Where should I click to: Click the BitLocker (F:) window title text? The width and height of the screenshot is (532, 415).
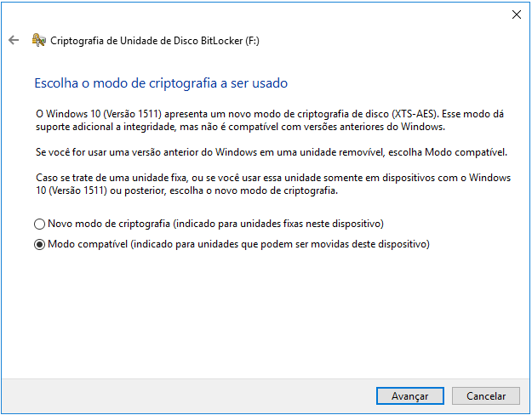point(146,40)
